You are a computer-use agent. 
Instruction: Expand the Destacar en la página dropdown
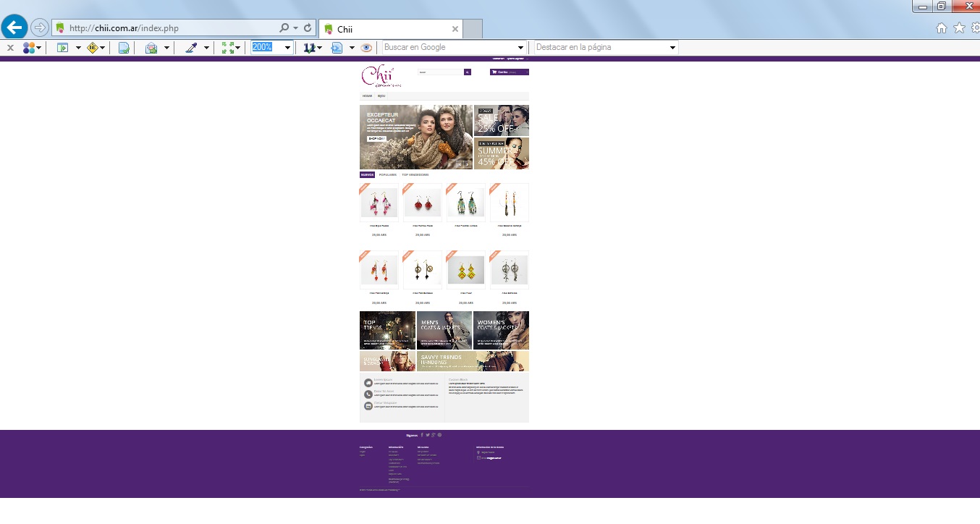[672, 48]
